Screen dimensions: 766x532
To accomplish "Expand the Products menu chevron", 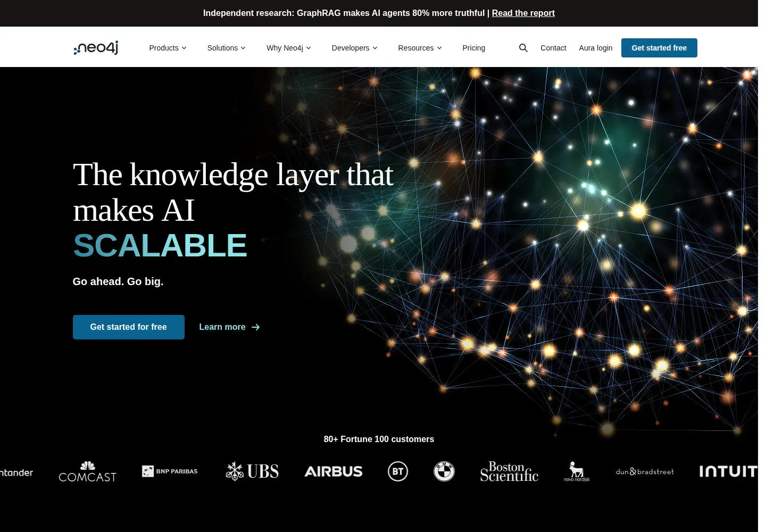I will click(x=184, y=48).
